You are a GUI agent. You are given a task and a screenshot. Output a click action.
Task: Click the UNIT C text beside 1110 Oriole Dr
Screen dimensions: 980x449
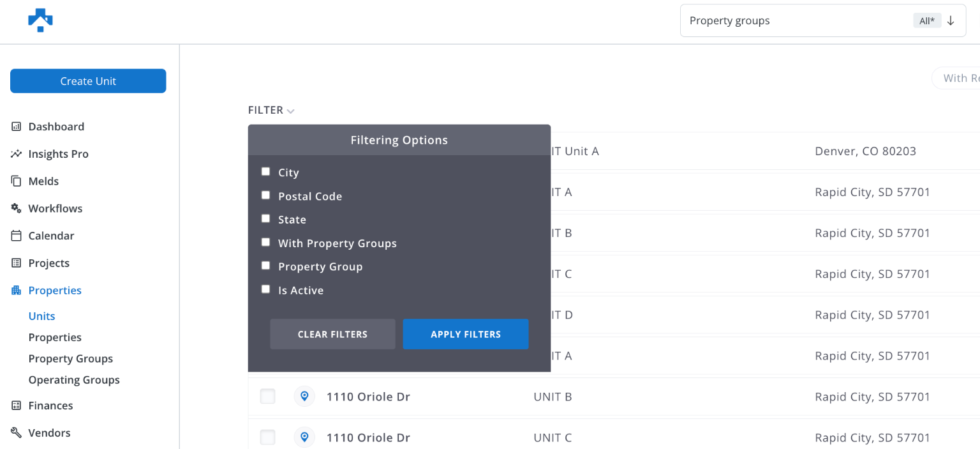tap(553, 438)
